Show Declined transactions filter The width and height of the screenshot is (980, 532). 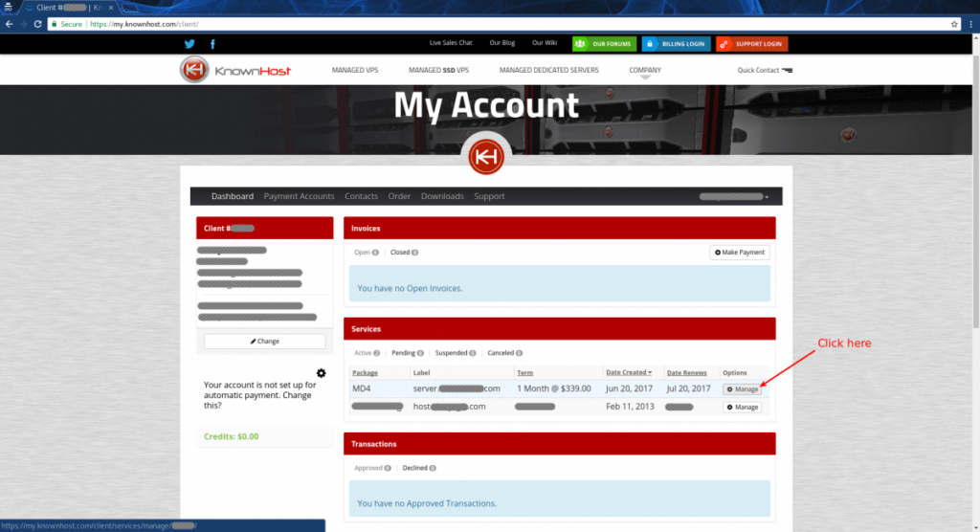(x=419, y=468)
